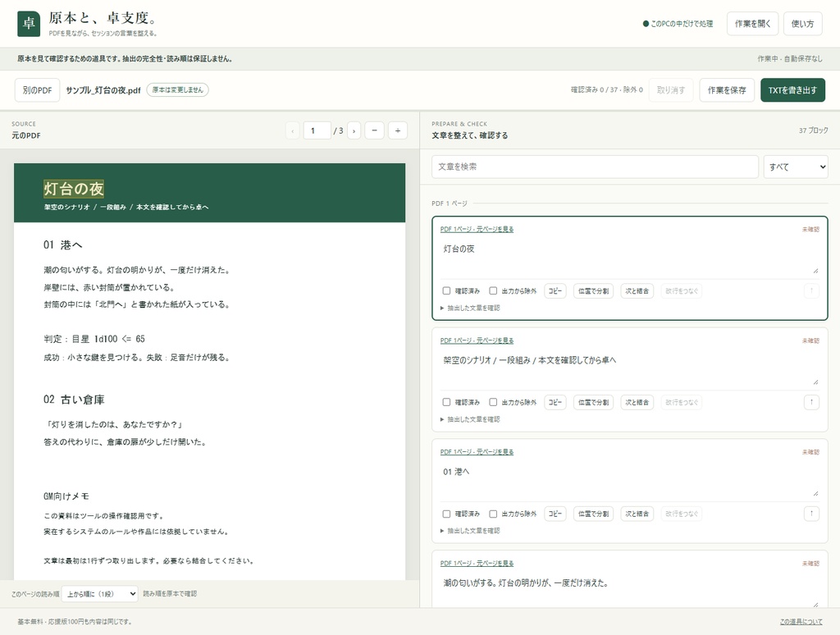Click the このPCの中だけで処理 status text

tap(678, 24)
